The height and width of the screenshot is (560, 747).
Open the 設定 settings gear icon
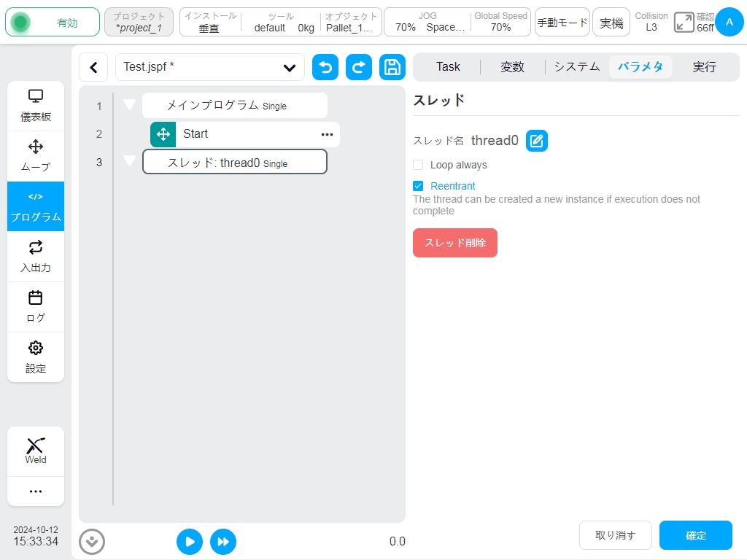pos(36,357)
